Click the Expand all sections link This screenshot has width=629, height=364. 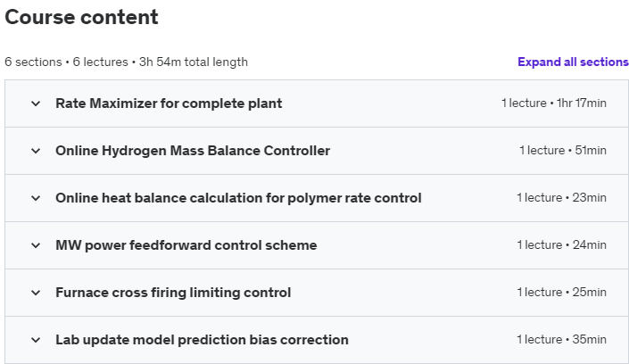click(573, 62)
